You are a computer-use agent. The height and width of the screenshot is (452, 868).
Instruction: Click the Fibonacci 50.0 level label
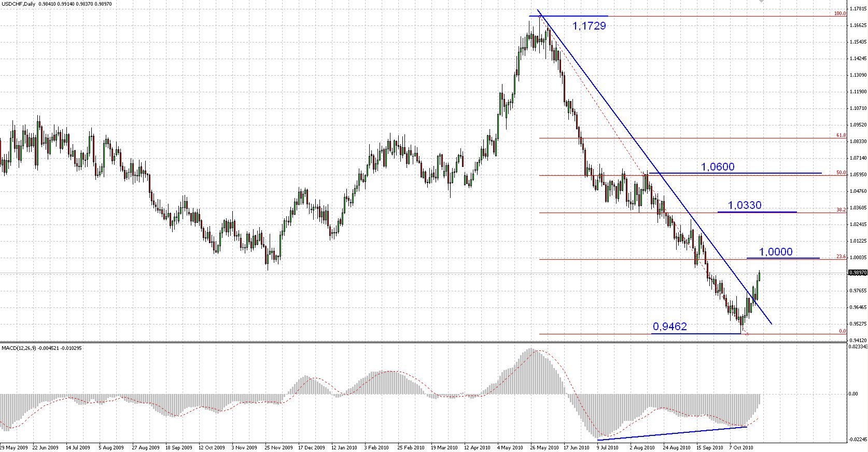coord(841,172)
